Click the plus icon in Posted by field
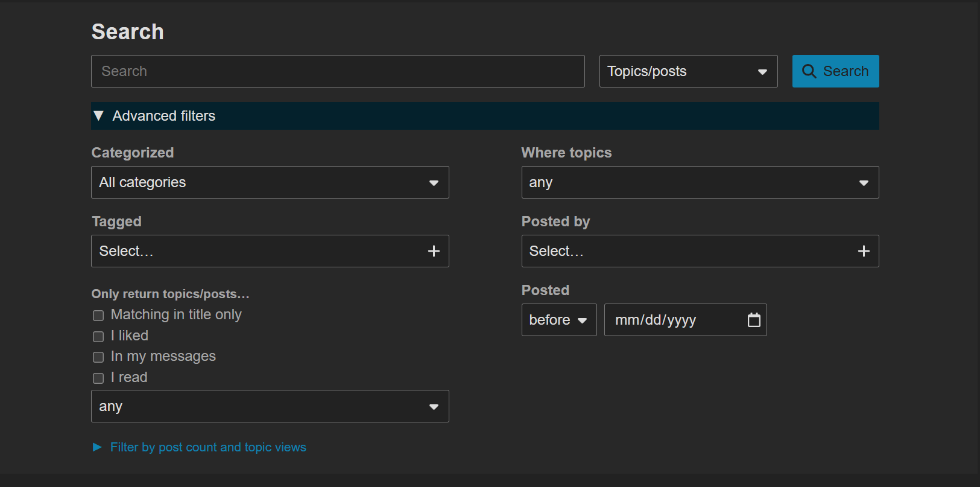Screen dimensions: 980x487 coord(864,251)
